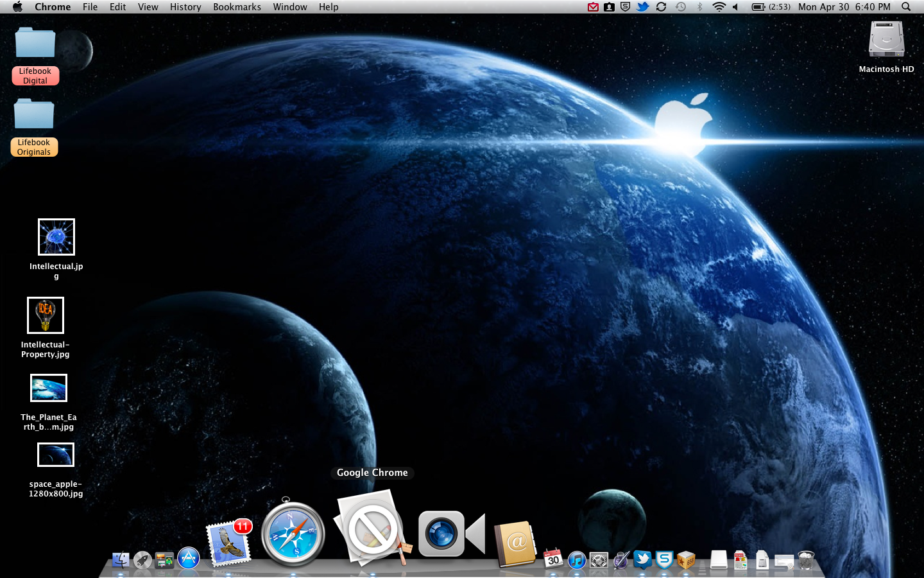Open the History menu

185,7
